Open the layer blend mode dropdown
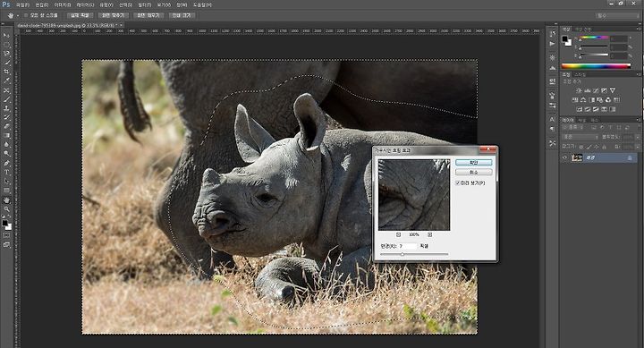Viewport: 644px width, 348px height. tap(580, 137)
